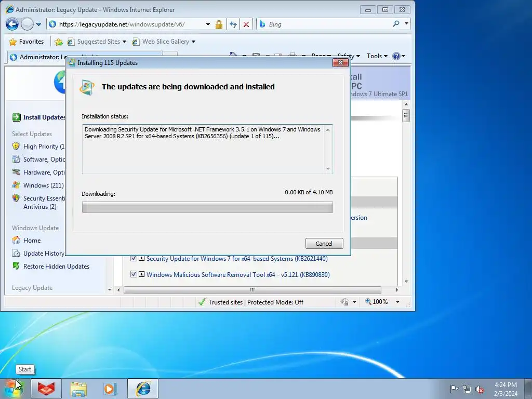
Task: Click the Refresh page icon
Action: tap(233, 24)
